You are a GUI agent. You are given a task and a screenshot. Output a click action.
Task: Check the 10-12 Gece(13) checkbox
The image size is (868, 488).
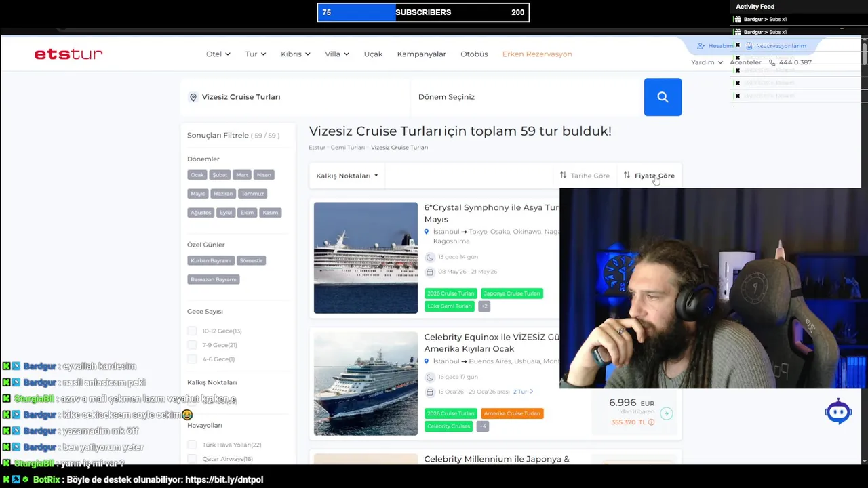[192, 331]
